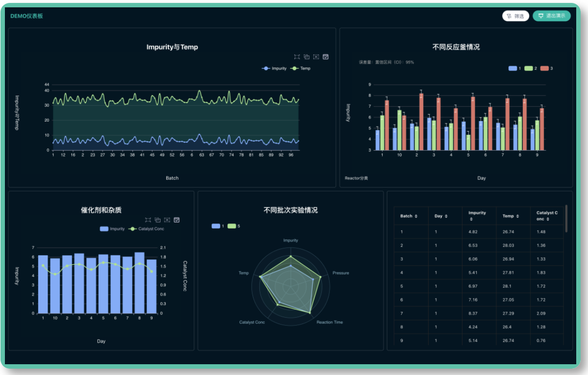Click 退出演示 exit presentation button
This screenshot has height=375, width=588.
click(552, 16)
